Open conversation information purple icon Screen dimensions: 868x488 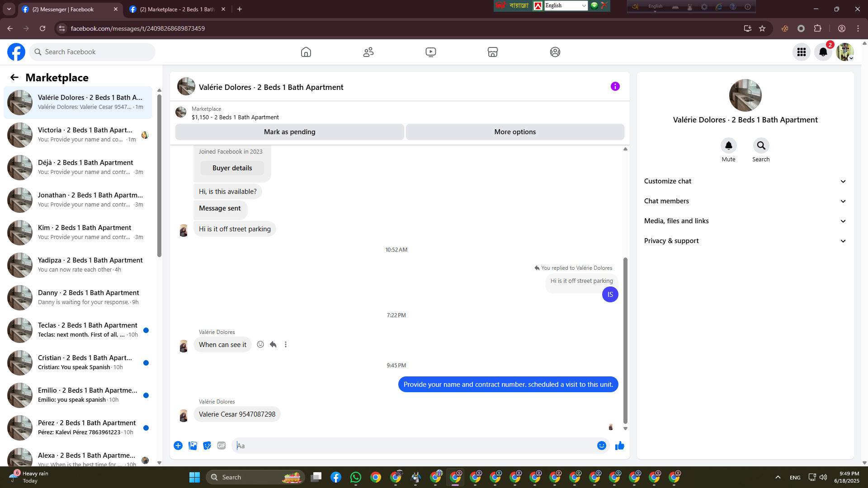click(615, 86)
